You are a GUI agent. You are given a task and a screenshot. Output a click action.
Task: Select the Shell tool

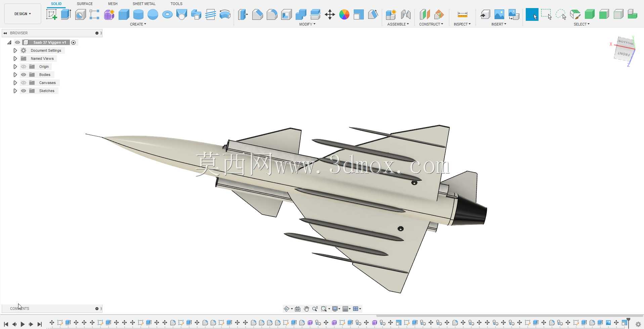click(x=286, y=14)
